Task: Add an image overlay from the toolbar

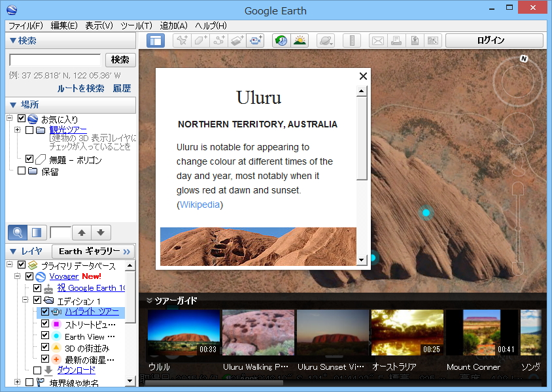Action: [237, 41]
